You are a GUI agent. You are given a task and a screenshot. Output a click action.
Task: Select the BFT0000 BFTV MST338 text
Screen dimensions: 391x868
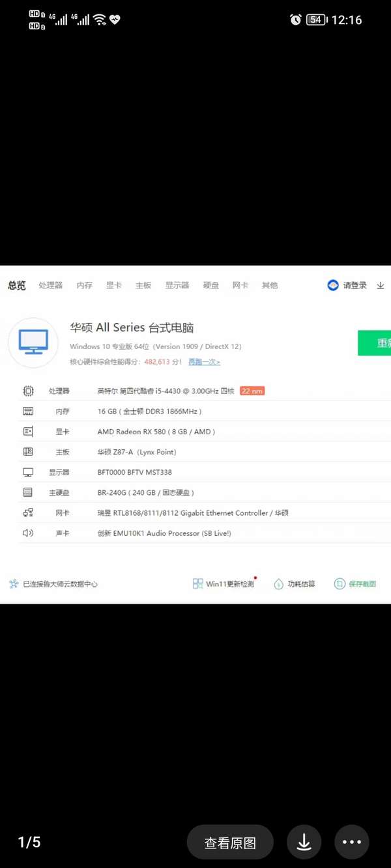(135, 472)
